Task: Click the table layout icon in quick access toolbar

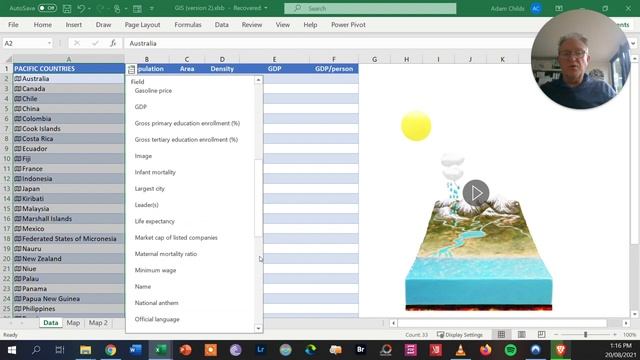Action: pos(138,8)
